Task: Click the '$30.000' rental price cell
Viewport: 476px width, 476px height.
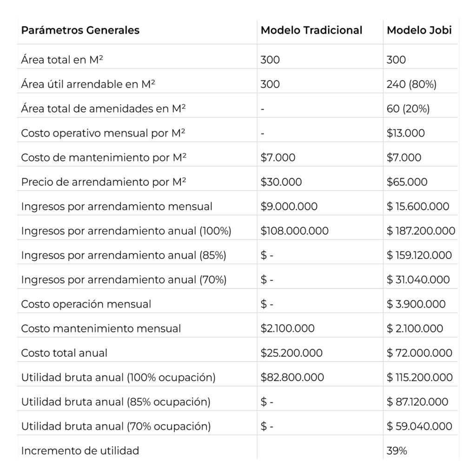Action: 281,182
